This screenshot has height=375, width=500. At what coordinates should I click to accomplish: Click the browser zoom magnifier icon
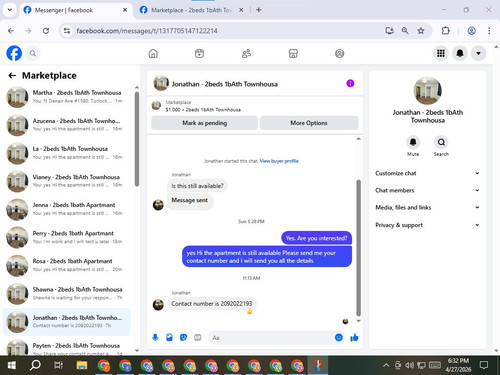pyautogui.click(x=405, y=31)
